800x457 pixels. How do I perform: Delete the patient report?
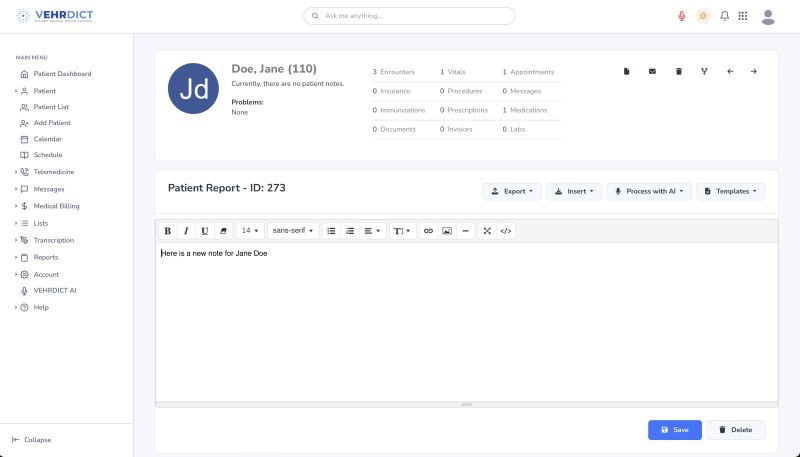click(736, 430)
